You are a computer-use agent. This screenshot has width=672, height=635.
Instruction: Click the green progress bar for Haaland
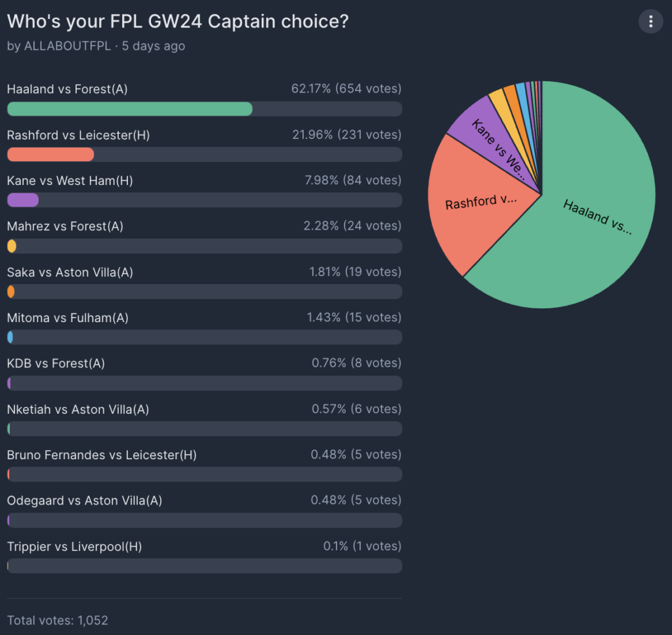tap(129, 109)
